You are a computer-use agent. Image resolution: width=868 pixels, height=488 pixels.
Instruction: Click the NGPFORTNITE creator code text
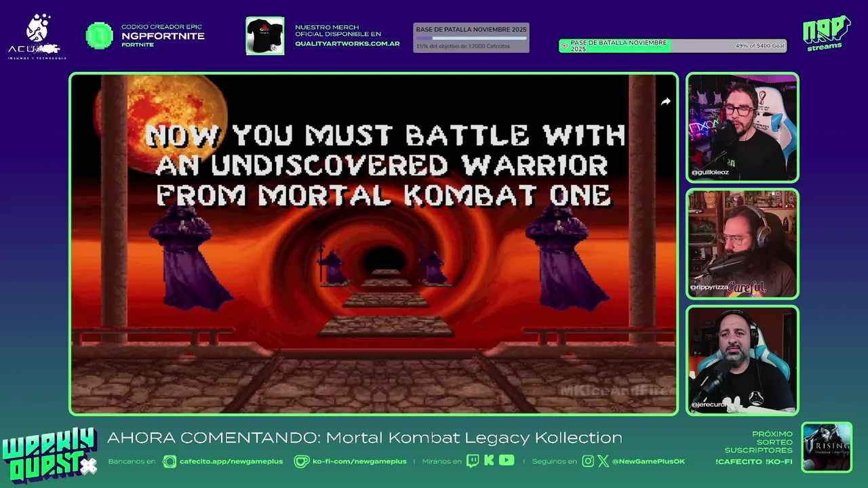pyautogui.click(x=163, y=36)
